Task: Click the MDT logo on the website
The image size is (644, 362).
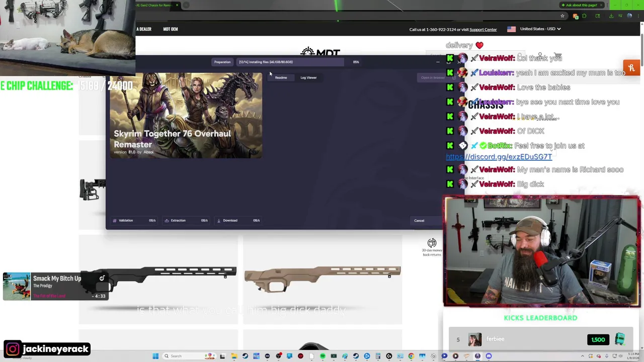Action: [x=320, y=52]
